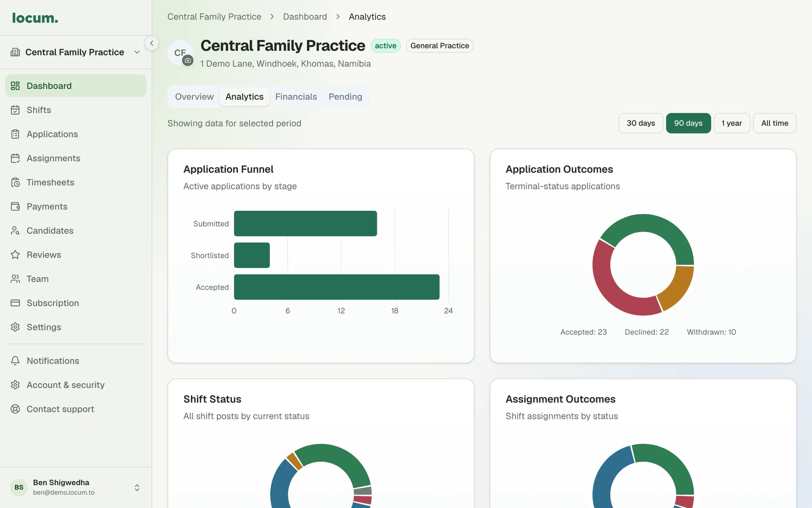Click the Assignment Outcomes card title
812x508 pixels.
point(560,399)
